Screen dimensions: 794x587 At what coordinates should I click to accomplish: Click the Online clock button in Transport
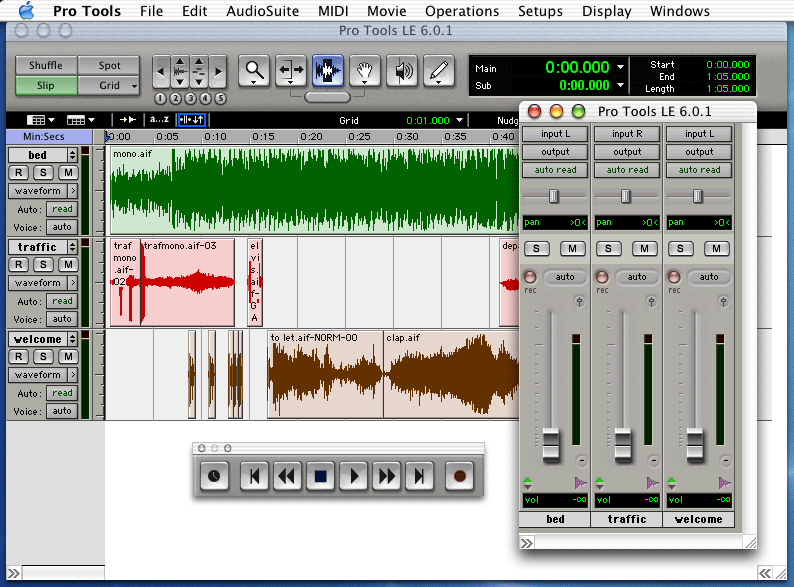point(214,476)
